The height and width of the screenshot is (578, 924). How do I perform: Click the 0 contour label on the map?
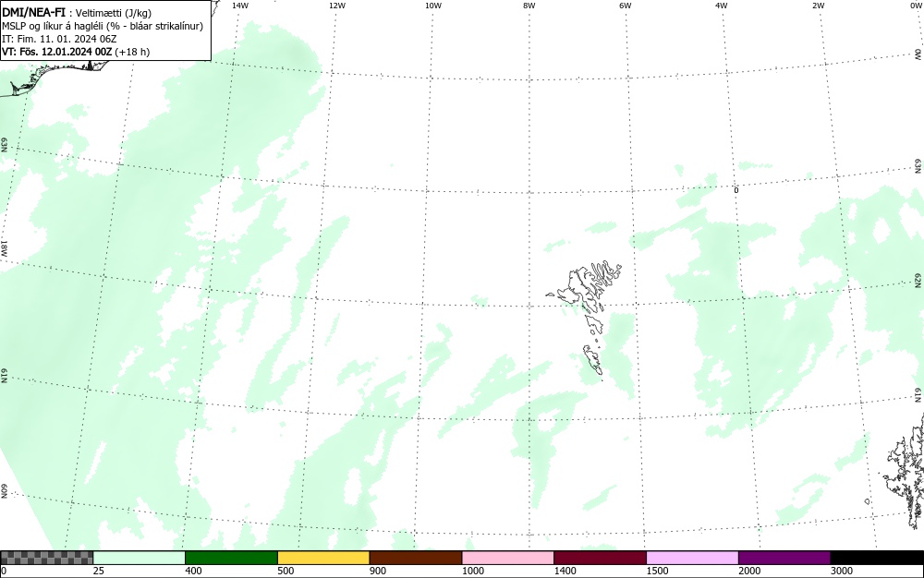pos(736,190)
